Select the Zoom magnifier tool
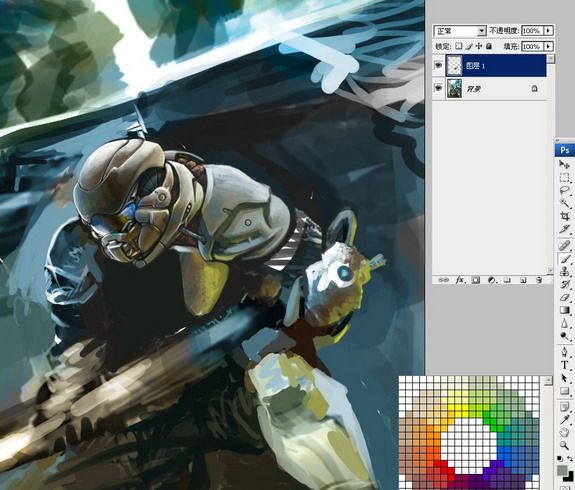This screenshot has height=490, width=575. [x=564, y=445]
